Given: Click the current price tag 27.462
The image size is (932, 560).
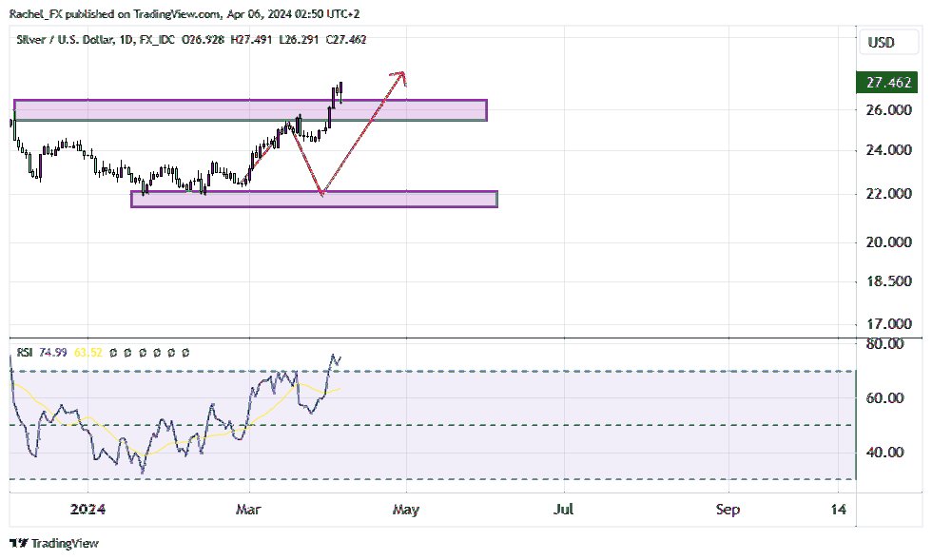Looking at the screenshot, I should tap(885, 82).
